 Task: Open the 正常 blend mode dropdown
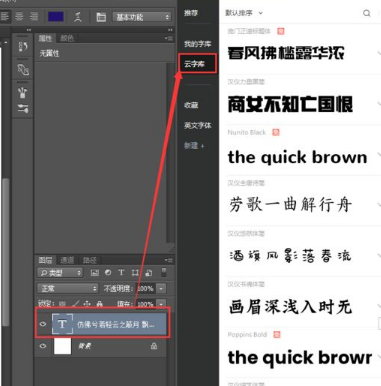click(x=68, y=288)
